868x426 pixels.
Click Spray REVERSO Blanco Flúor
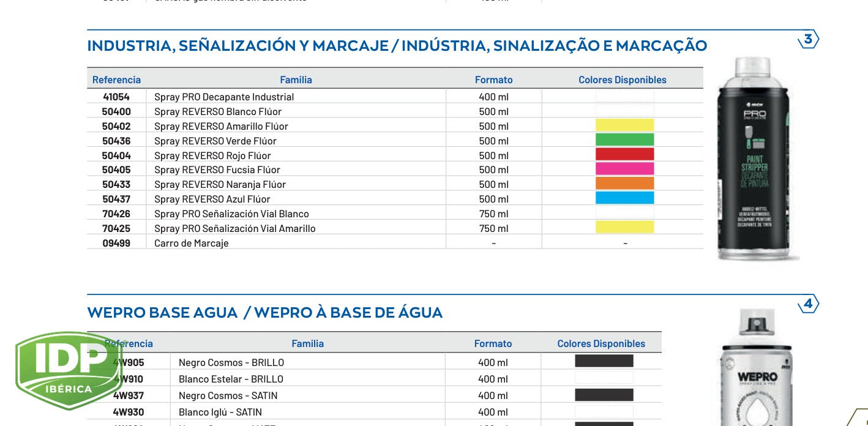[218, 111]
